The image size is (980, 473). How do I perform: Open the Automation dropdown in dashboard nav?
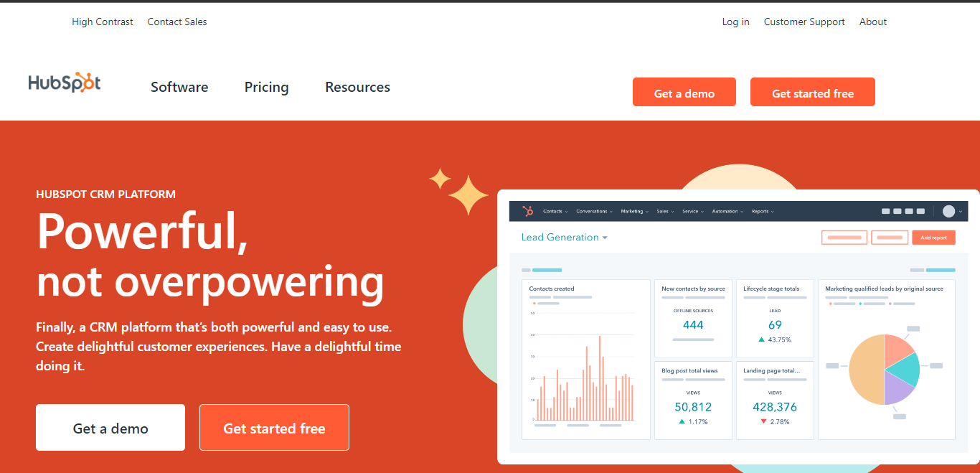[727, 212]
